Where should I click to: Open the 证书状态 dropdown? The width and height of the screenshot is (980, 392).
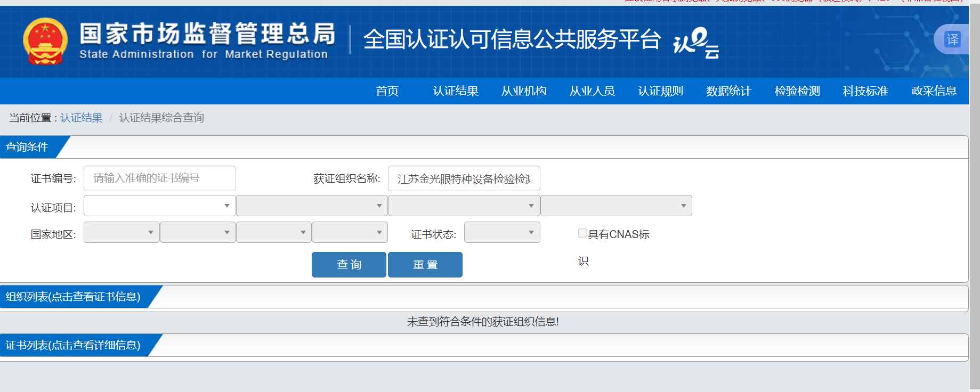[502, 232]
